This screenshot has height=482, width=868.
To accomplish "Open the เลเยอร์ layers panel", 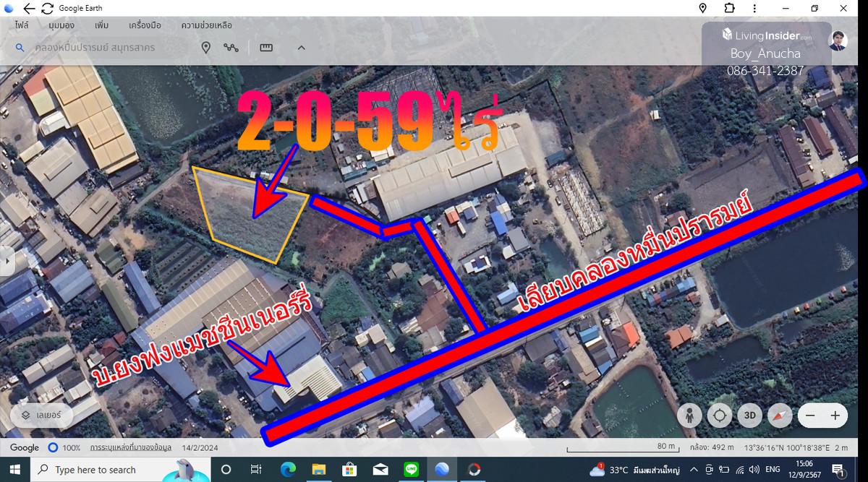I will (42, 416).
